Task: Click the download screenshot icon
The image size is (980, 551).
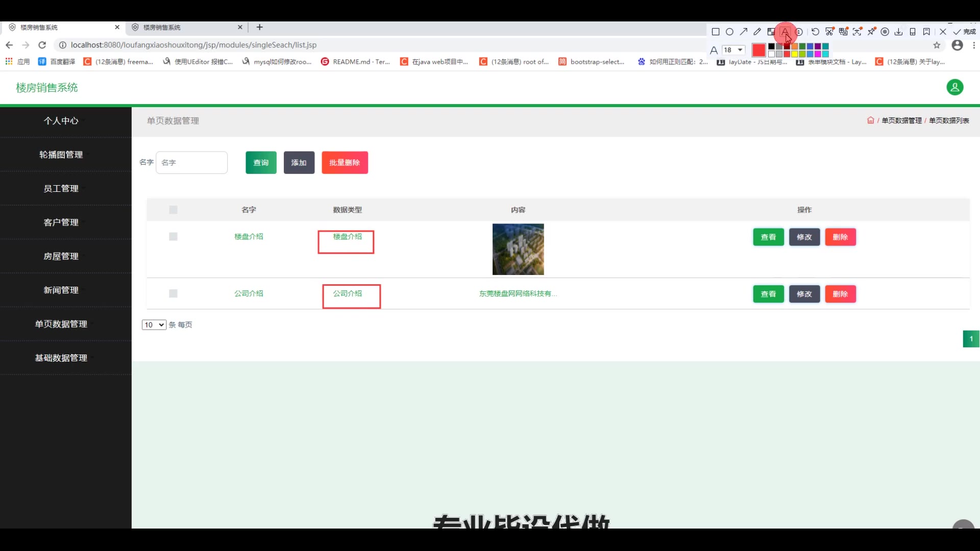Action: point(898,32)
